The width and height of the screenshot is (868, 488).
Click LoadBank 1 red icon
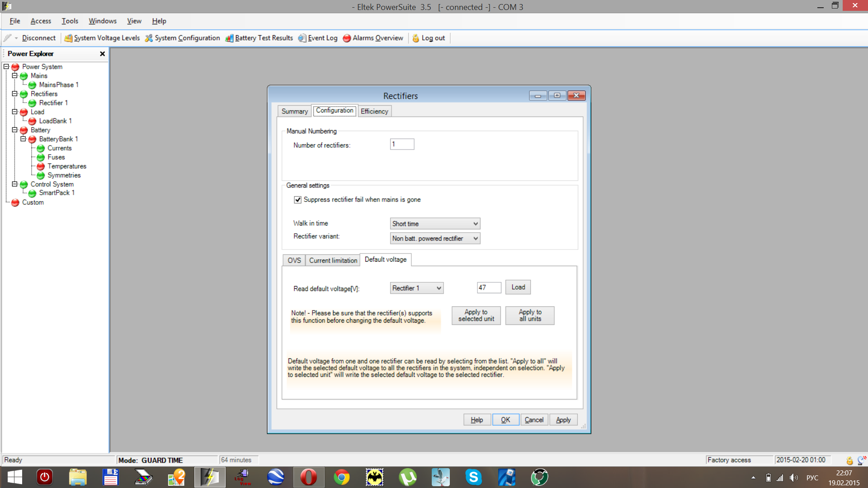tap(32, 121)
